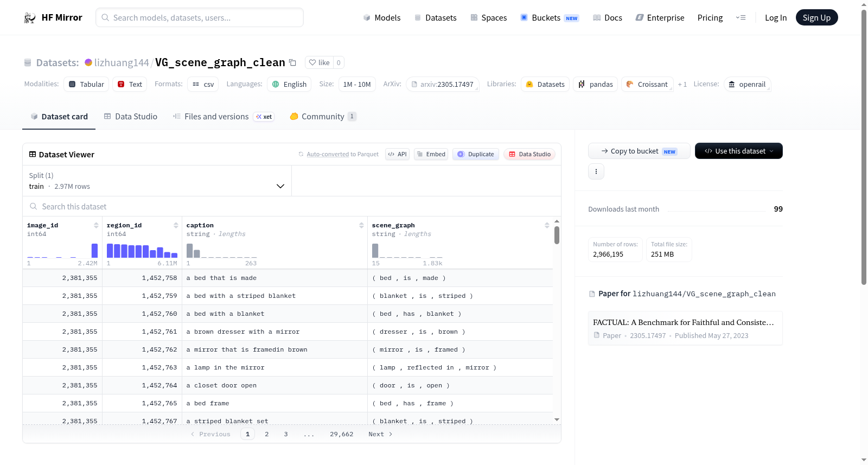Expand the +1 more libraries tag
Viewport: 868px width, 465px height.
click(x=682, y=84)
